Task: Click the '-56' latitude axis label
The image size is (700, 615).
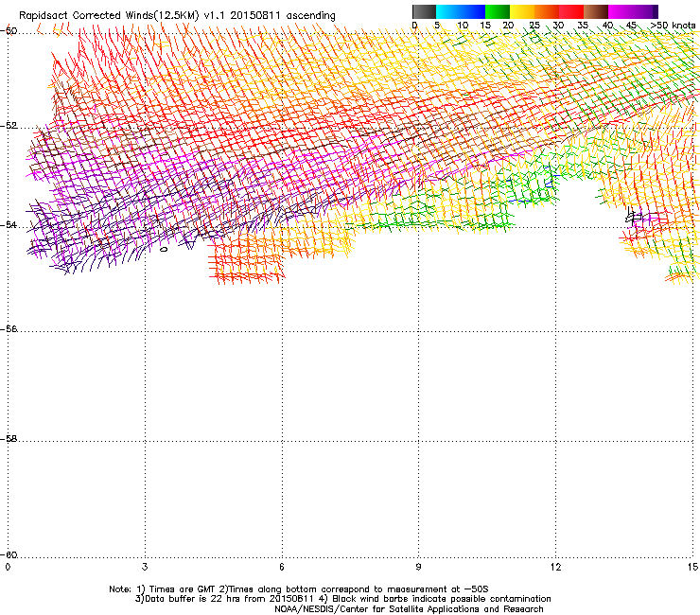Action: pos(9,329)
